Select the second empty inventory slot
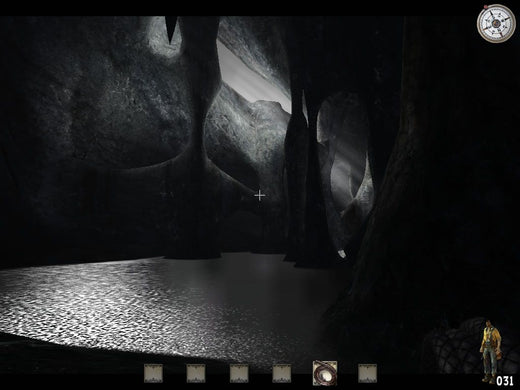Screen dimensions: 520x390 [196, 373]
